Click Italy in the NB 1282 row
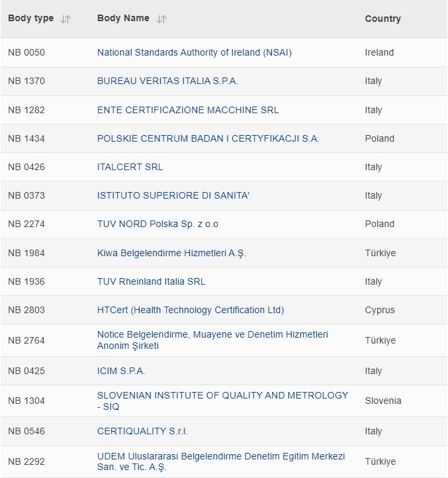This screenshot has height=478, width=448. 373,110
